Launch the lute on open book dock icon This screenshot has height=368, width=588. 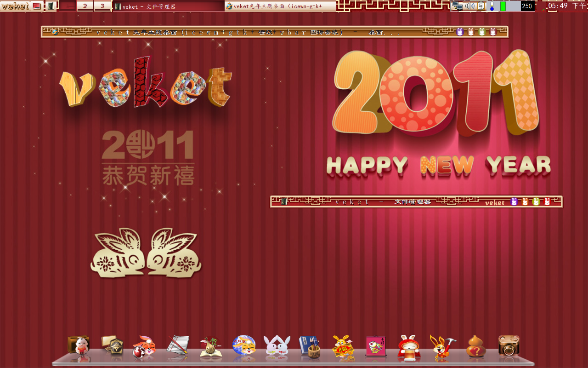[211, 346]
